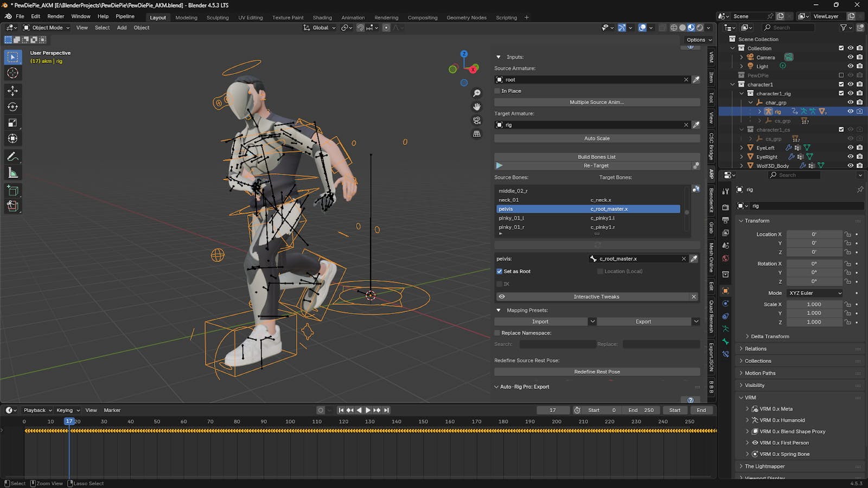Image resolution: width=868 pixels, height=488 pixels.
Task: Pick the Measure tool
Action: [x=12, y=173]
